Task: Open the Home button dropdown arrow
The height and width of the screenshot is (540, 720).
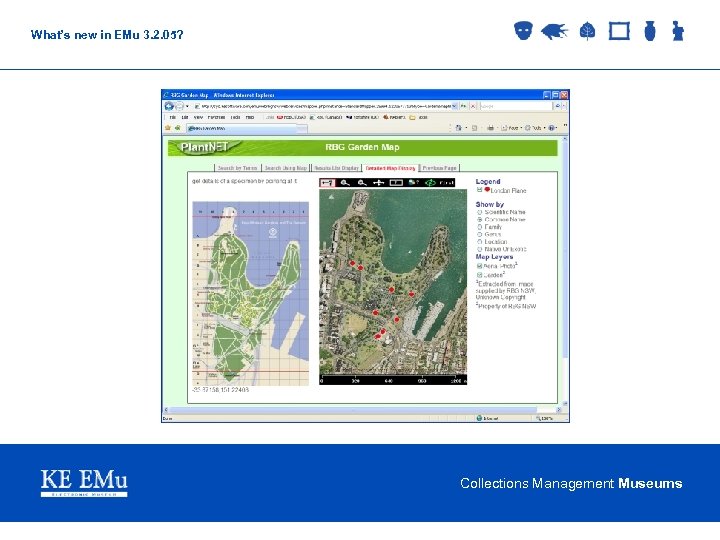Action: click(466, 128)
